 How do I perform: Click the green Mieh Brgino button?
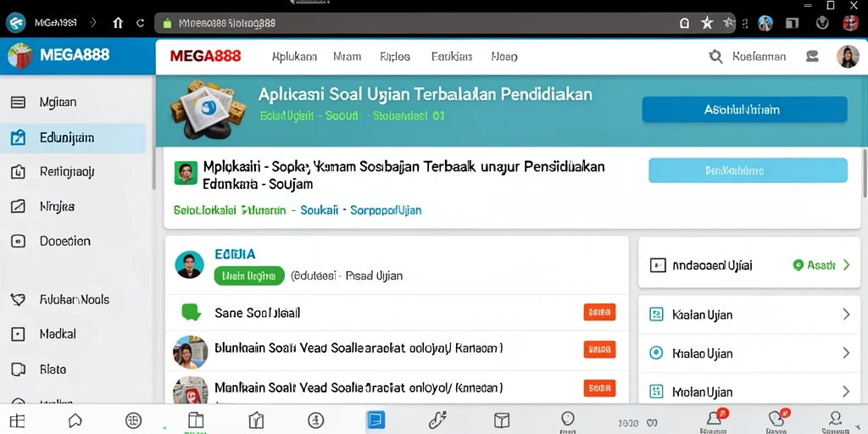point(249,275)
